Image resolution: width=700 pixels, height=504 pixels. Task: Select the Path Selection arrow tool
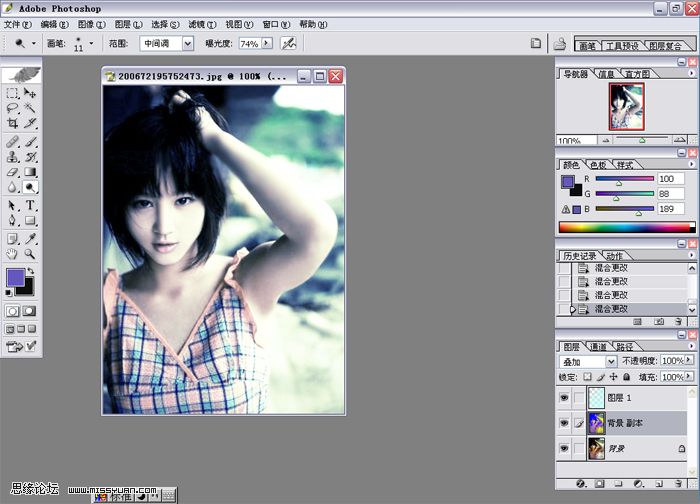tap(12, 205)
